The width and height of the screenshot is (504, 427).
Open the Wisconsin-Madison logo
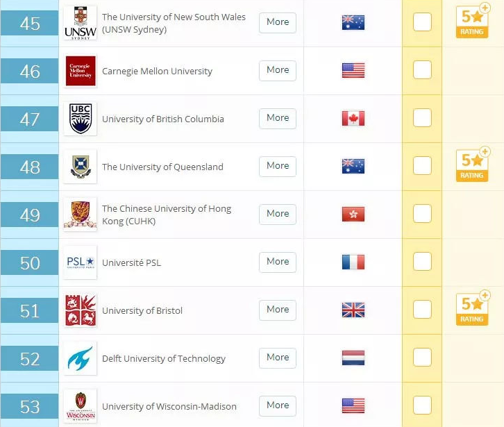(81, 406)
